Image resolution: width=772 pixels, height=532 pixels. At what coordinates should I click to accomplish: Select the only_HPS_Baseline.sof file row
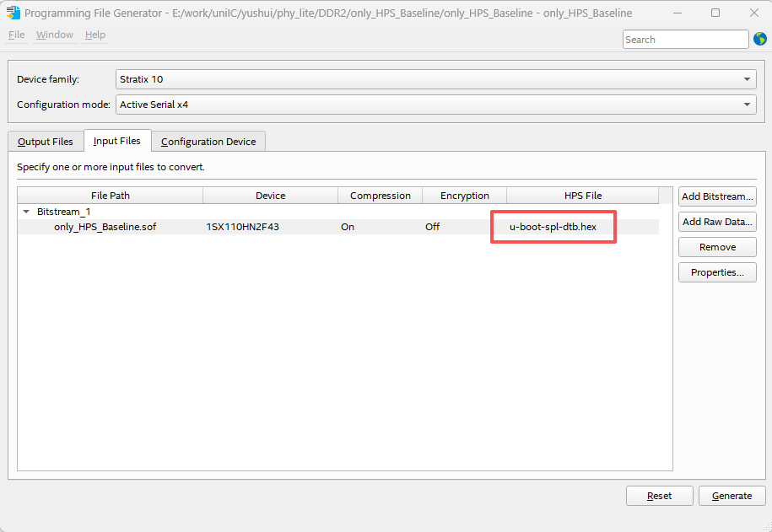(x=337, y=227)
